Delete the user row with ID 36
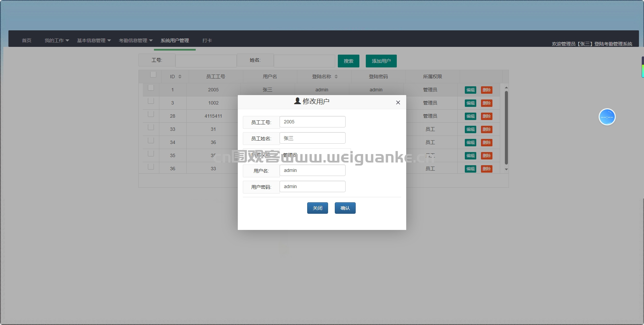This screenshot has width=644, height=325. (487, 169)
